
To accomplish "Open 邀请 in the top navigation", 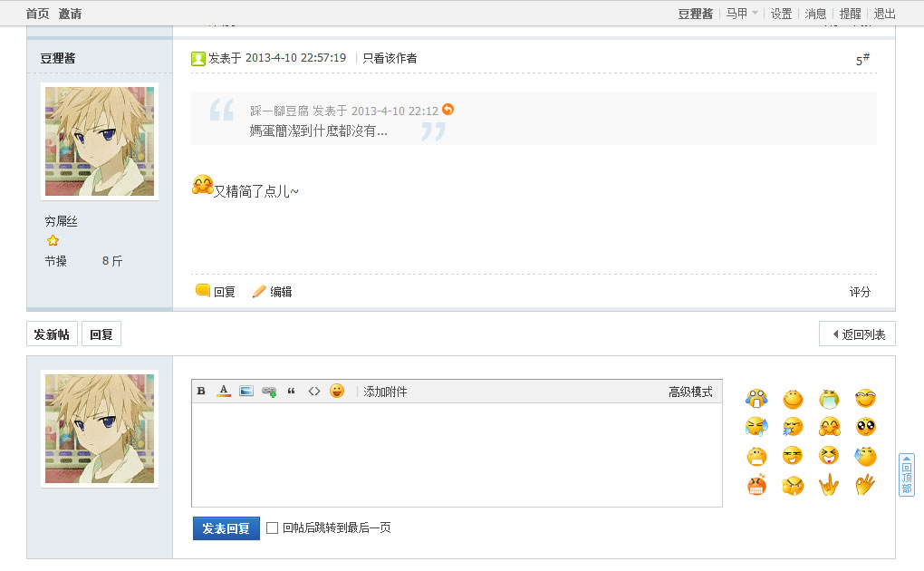I will point(70,14).
